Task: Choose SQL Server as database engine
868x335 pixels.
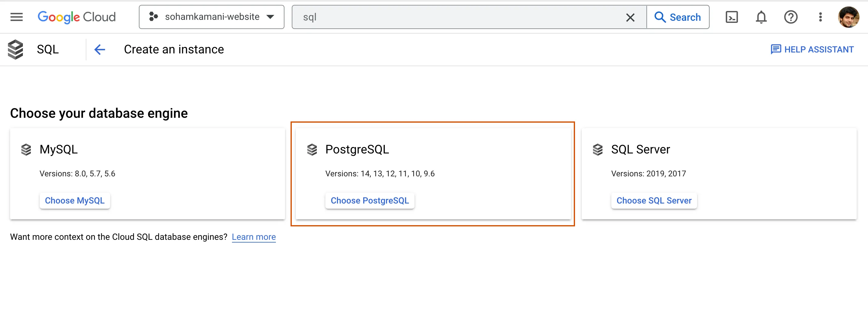Action: (654, 201)
